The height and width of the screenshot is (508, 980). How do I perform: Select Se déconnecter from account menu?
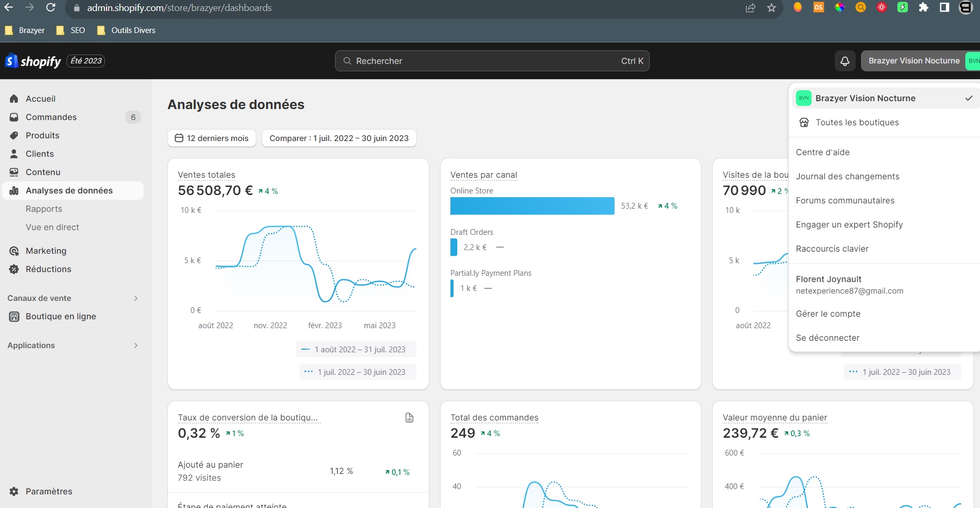pyautogui.click(x=827, y=338)
